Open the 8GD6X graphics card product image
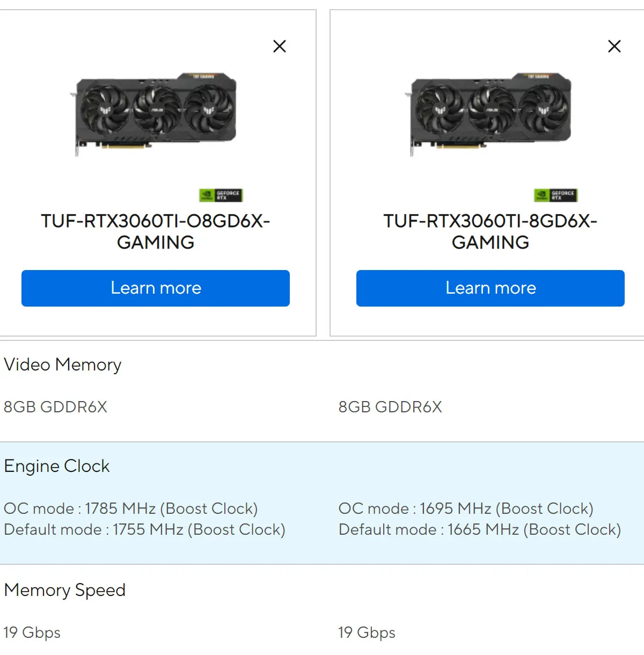644x655 pixels. (x=489, y=114)
